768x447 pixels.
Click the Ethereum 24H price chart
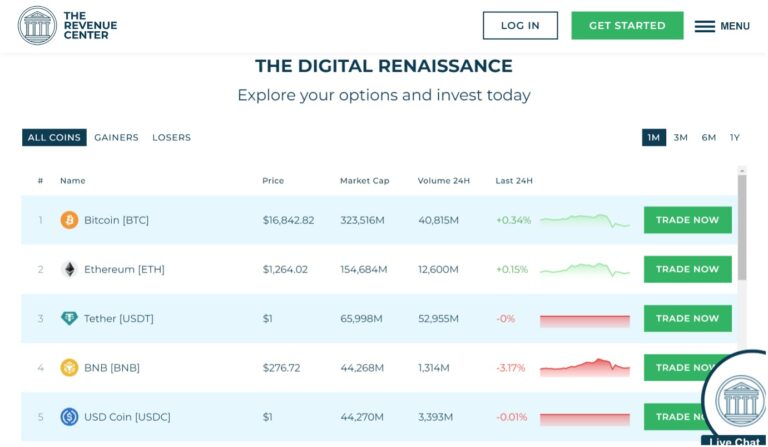click(x=585, y=269)
